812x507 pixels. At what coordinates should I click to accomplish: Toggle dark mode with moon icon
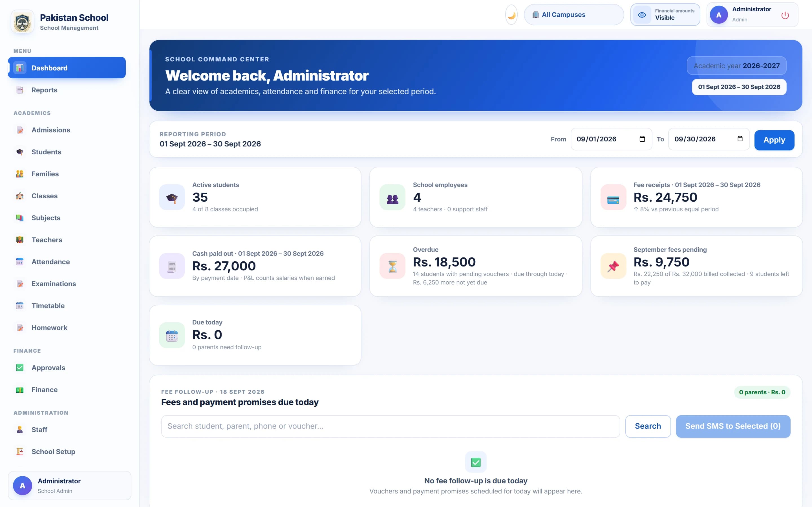coord(511,15)
